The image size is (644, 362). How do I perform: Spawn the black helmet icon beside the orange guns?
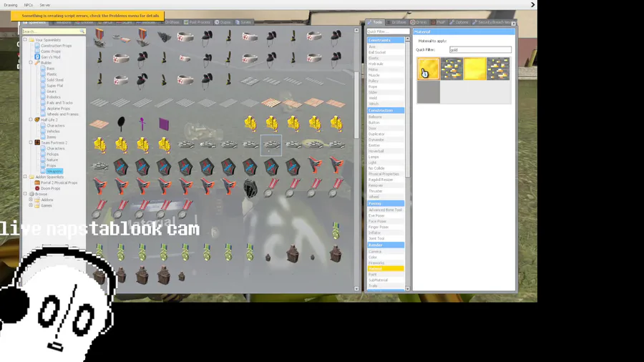(250, 188)
